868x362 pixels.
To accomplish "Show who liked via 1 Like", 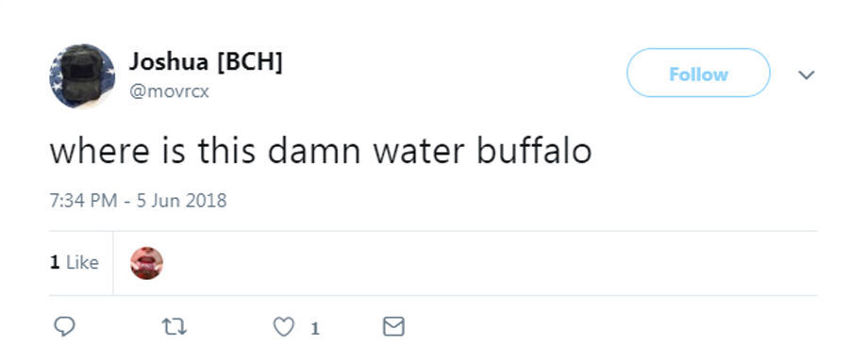I will pyautogui.click(x=75, y=262).
